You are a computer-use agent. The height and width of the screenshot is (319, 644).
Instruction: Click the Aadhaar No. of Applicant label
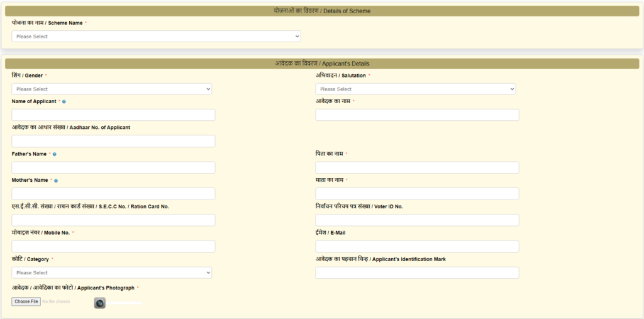[x=70, y=128]
